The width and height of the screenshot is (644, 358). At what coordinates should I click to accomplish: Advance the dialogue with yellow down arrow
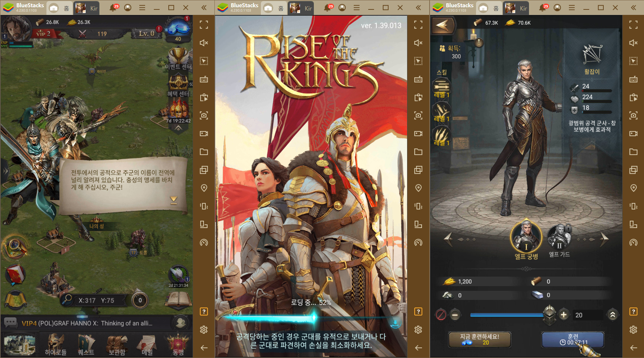pos(174,200)
